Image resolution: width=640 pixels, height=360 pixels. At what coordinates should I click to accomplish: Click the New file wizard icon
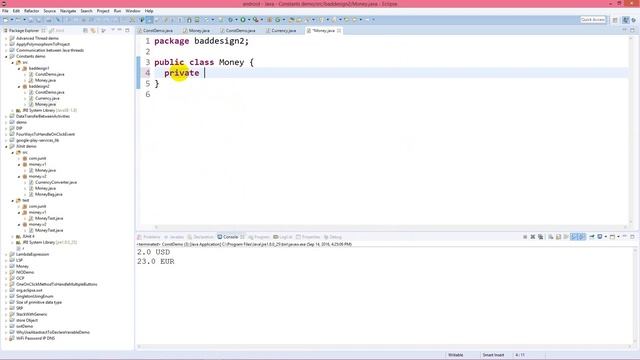pos(5,20)
